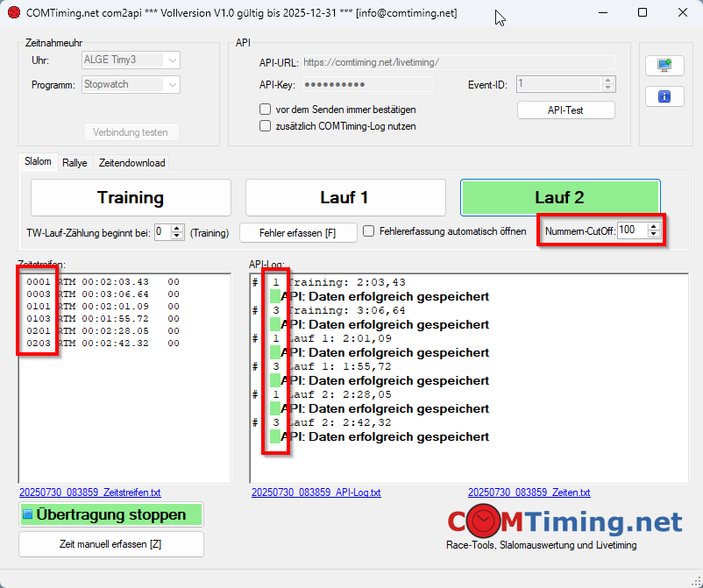Decrease the Event-ID spinner value
The height and width of the screenshot is (588, 703).
point(608,88)
